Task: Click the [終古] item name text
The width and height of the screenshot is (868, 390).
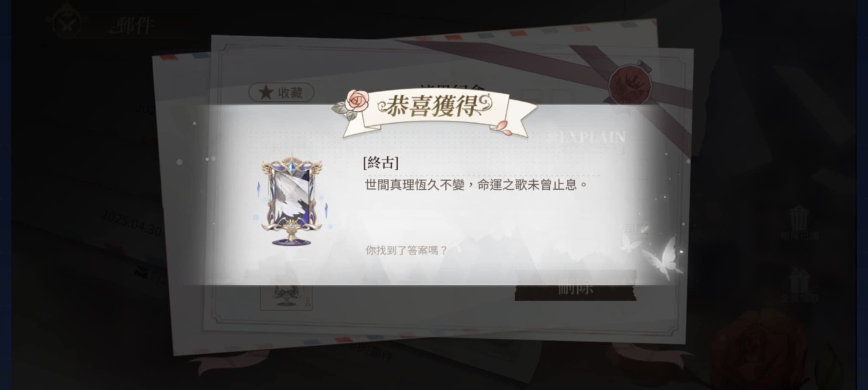Action: pos(381,163)
